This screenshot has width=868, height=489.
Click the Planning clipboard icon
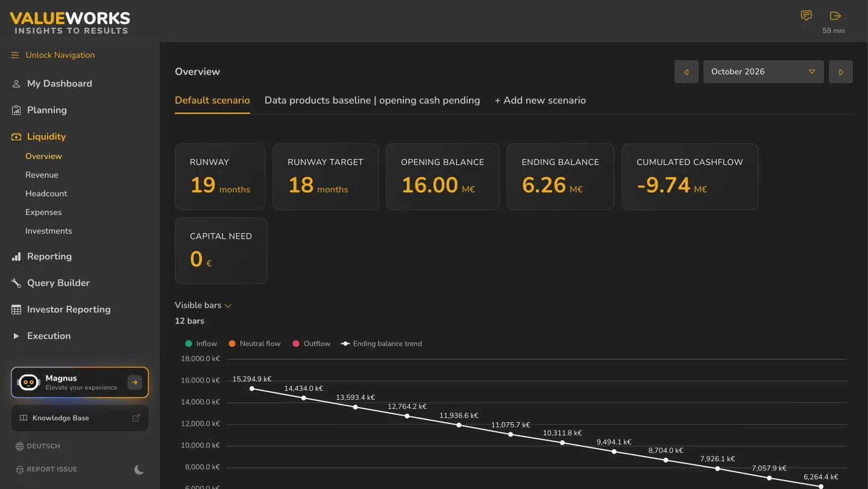[16, 110]
